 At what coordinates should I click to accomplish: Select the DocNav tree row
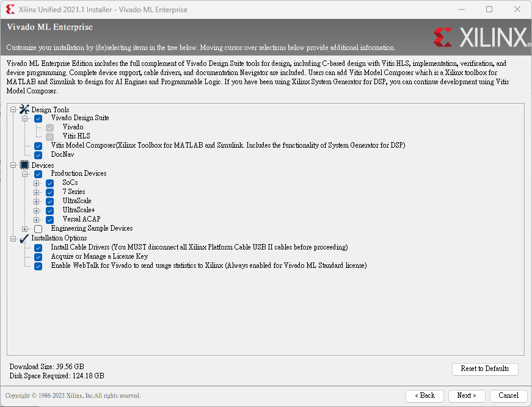62,154
